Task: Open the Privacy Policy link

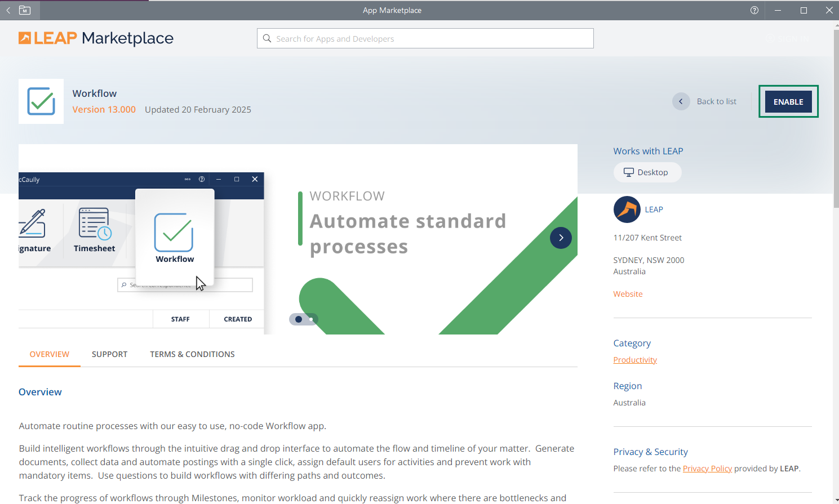Action: click(x=707, y=469)
